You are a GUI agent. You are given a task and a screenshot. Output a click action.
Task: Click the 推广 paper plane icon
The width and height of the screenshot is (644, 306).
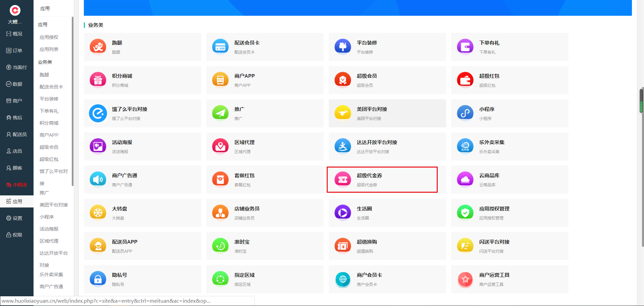[220, 113]
